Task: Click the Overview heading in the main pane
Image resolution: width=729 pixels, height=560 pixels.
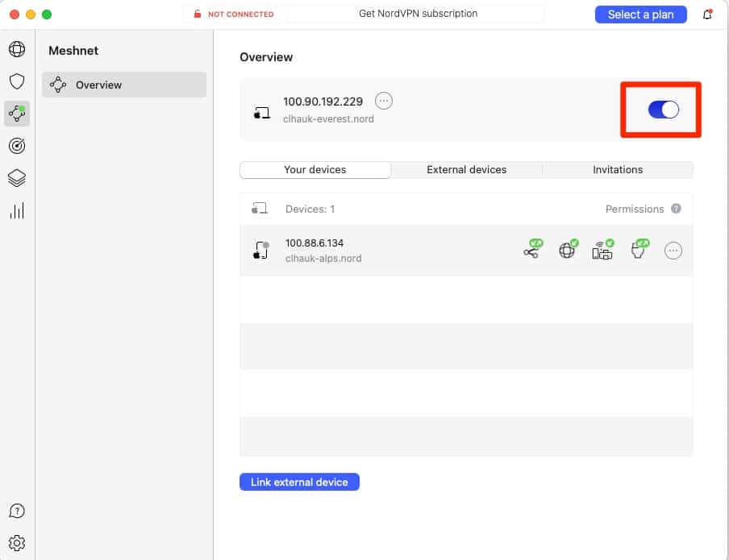Action: tap(266, 57)
